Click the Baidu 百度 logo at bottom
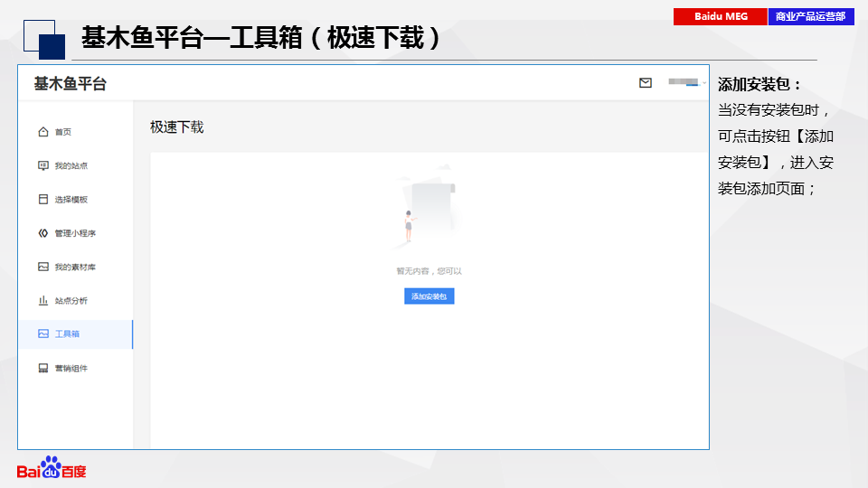Screen dimensions: 868x488 pos(52,467)
